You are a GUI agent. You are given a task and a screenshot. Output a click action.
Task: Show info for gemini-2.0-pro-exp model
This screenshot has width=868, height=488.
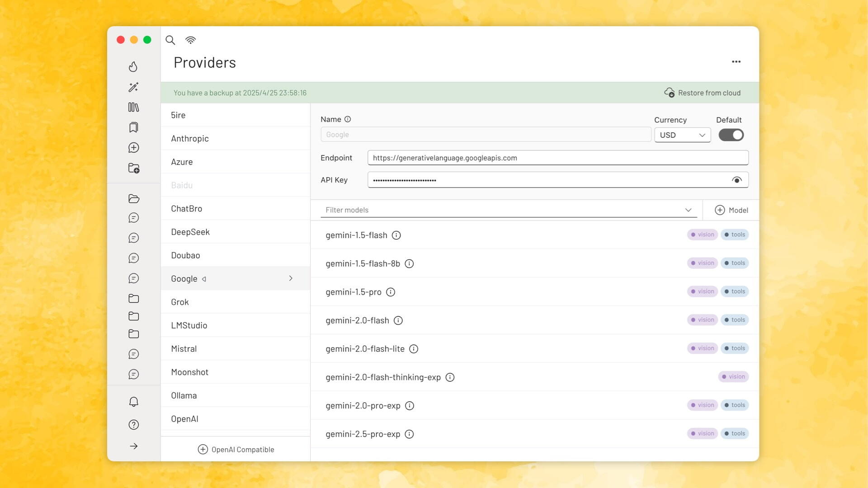coord(410,406)
